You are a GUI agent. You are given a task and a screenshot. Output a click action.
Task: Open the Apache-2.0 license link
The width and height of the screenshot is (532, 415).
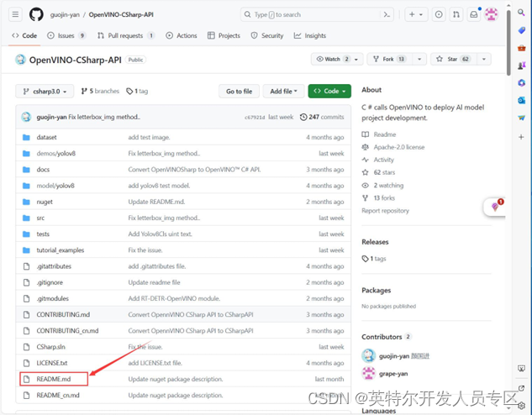point(399,147)
